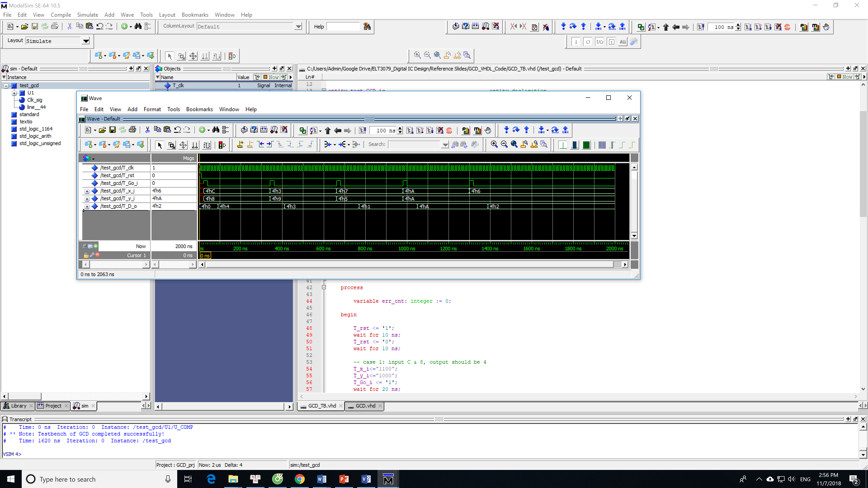Click the Cut scissors in Wave toolbar
This screenshot has height=488, width=868.
[x=147, y=130]
